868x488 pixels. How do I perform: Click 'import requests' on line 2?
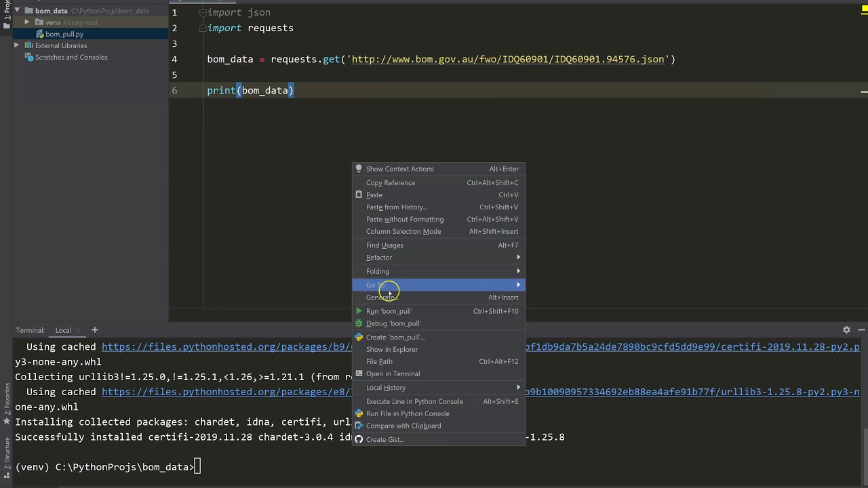pos(250,28)
